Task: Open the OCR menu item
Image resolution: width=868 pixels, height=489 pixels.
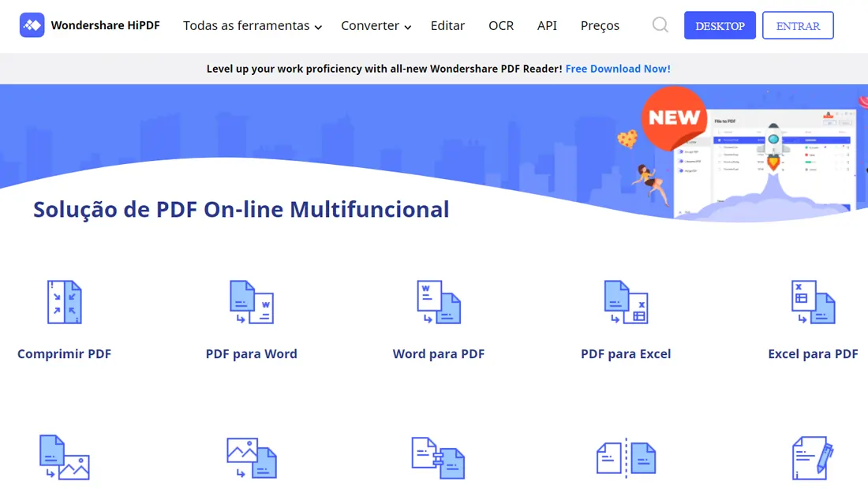Action: [x=501, y=25]
